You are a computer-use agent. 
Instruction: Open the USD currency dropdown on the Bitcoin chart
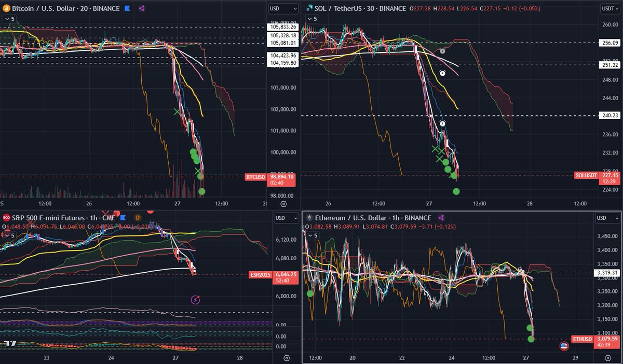(283, 8)
